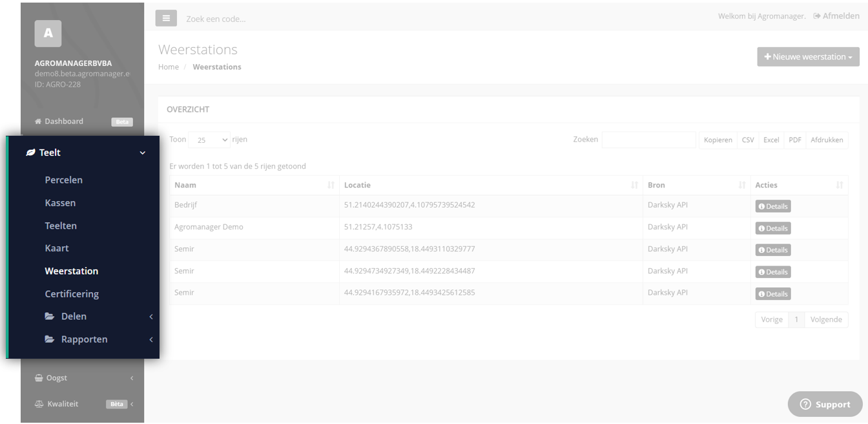Sort table by Acties column arrows

pos(840,185)
